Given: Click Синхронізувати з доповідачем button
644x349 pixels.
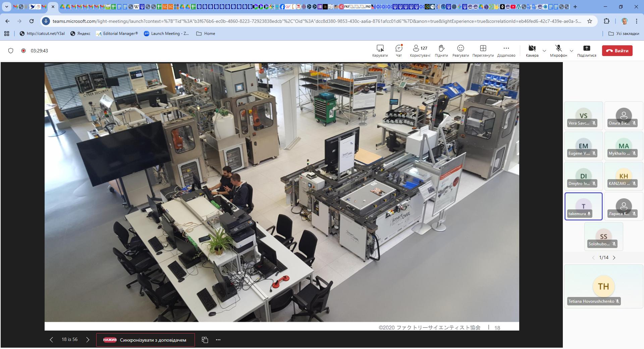Looking at the screenshot, I should 145,340.
